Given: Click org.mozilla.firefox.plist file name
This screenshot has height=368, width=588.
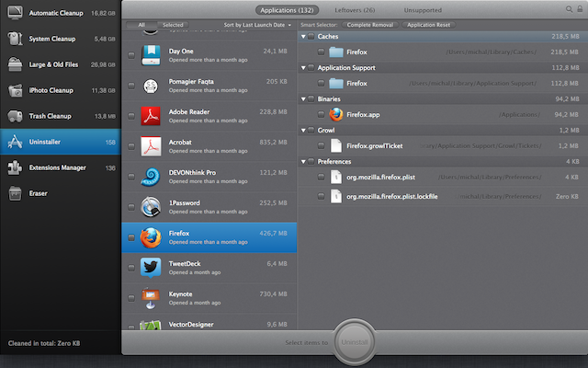Looking at the screenshot, I should click(380, 177).
